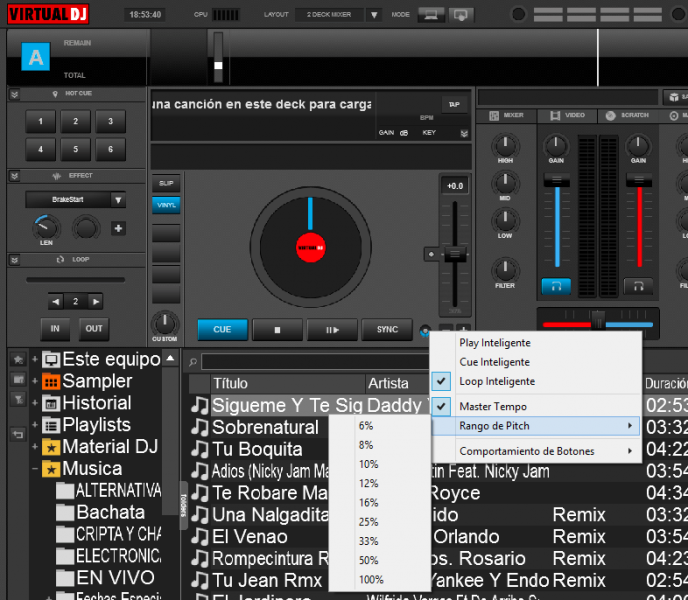Image resolution: width=688 pixels, height=600 pixels.
Task: Turn the LOW equalizer knob
Action: click(505, 220)
